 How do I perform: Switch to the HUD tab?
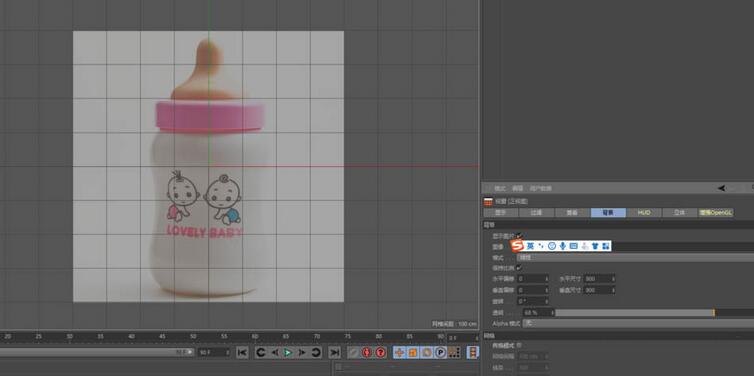click(x=644, y=213)
